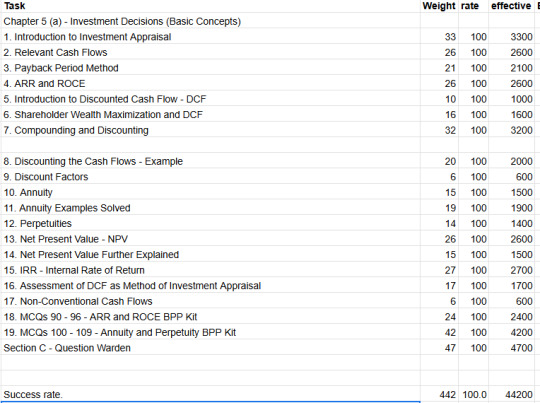Select the Weight column header cell
Screen dimensions: 540x403
(x=439, y=6)
